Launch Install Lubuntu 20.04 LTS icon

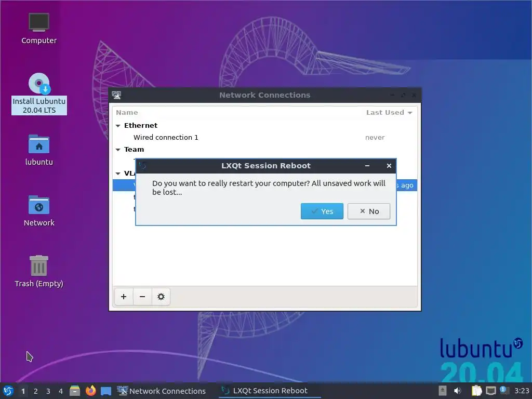click(39, 94)
